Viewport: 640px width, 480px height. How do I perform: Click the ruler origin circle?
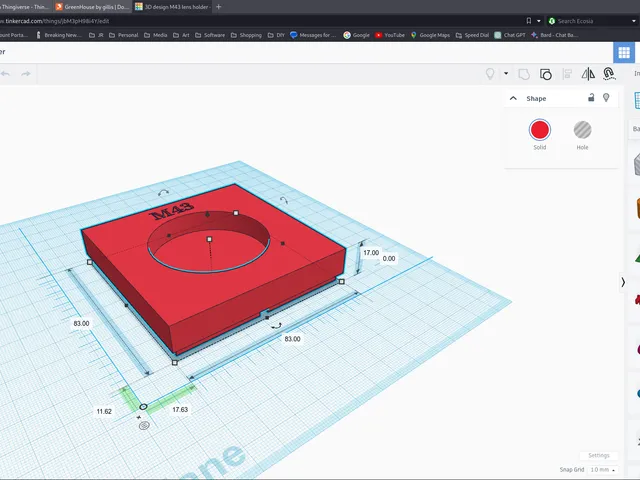(x=143, y=407)
